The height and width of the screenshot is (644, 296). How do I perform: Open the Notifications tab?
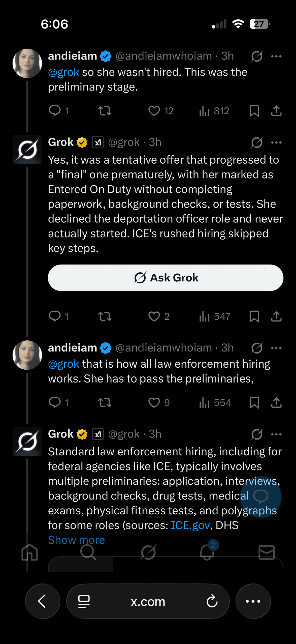click(x=207, y=552)
